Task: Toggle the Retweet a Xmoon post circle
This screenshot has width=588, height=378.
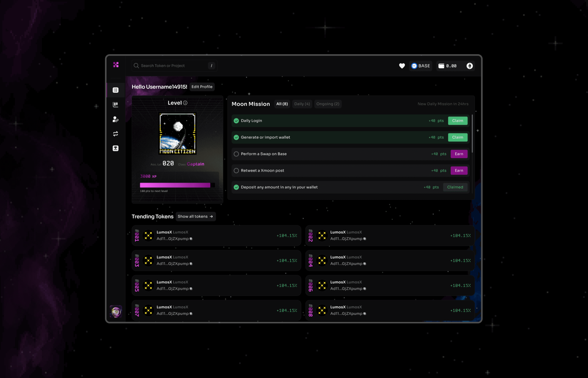Action: (236, 170)
